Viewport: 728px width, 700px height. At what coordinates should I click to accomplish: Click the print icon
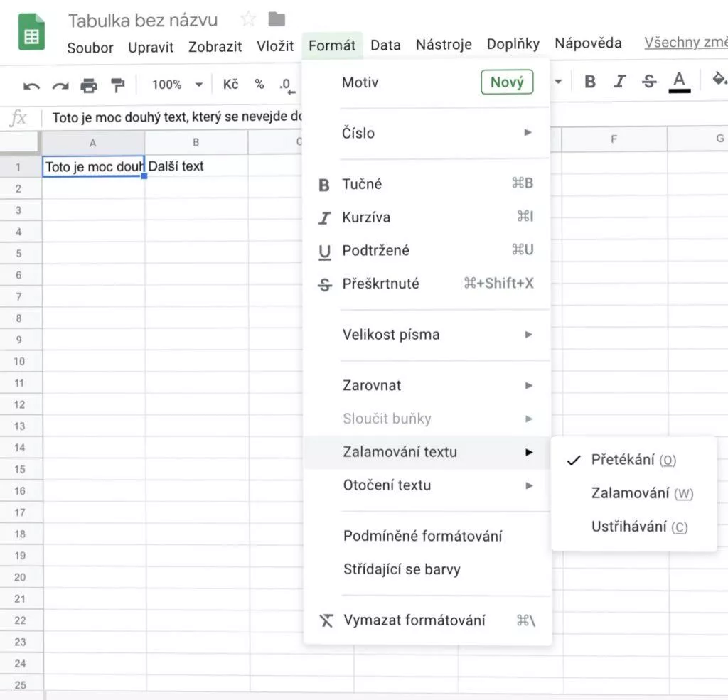pyautogui.click(x=89, y=86)
